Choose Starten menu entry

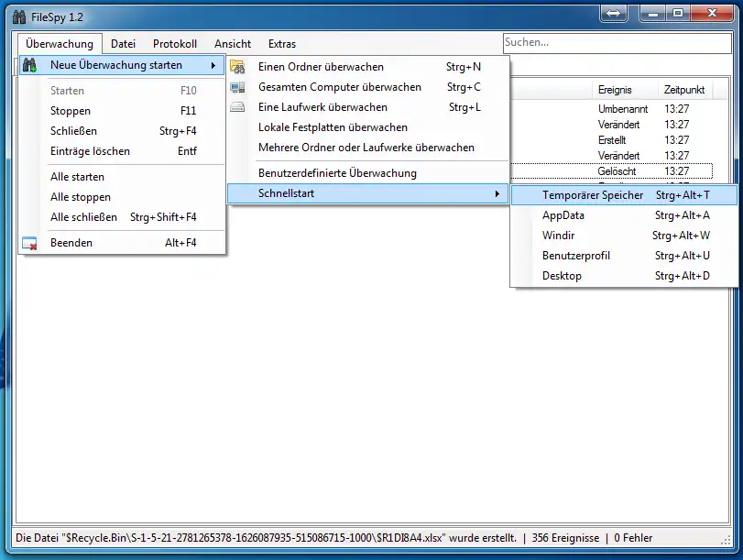(x=122, y=91)
